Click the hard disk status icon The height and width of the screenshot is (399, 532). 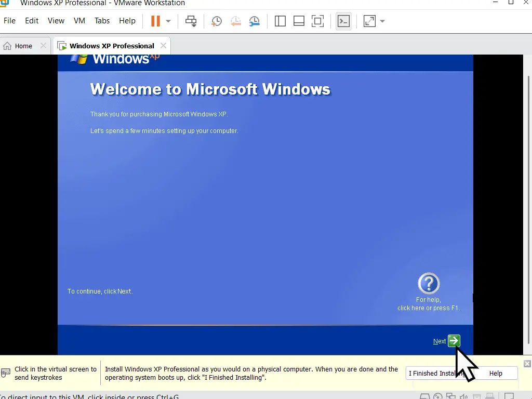click(425, 396)
